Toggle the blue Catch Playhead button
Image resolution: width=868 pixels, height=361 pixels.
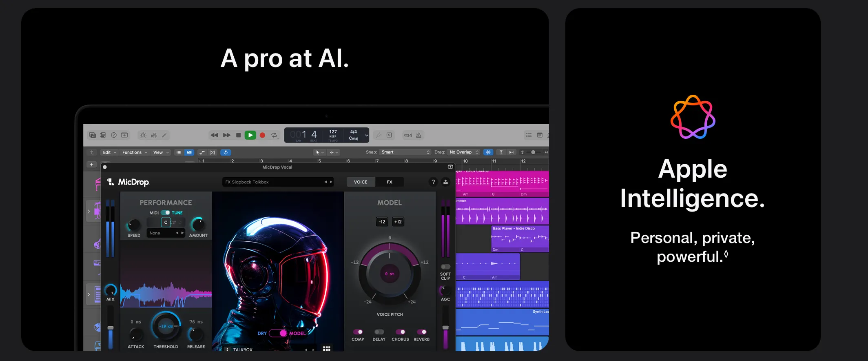(x=226, y=152)
